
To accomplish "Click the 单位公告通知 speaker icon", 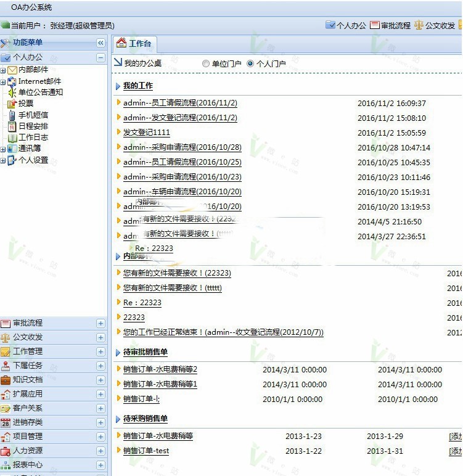I will coord(12,92).
